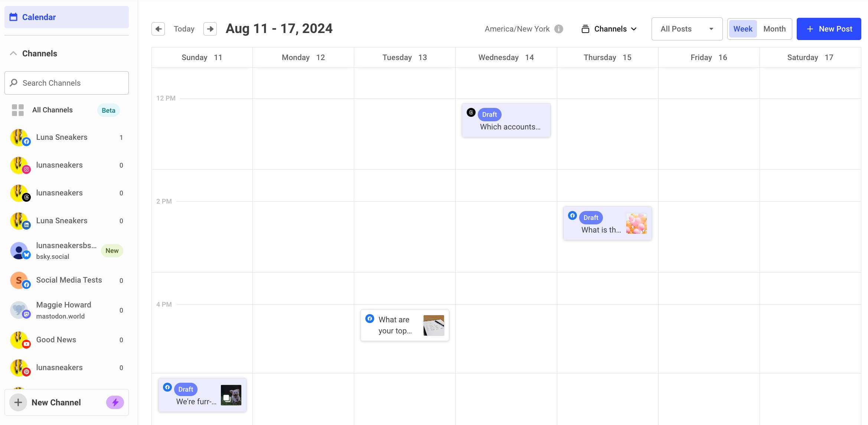Collapse the Channels section in sidebar
868x425 pixels.
coord(12,53)
